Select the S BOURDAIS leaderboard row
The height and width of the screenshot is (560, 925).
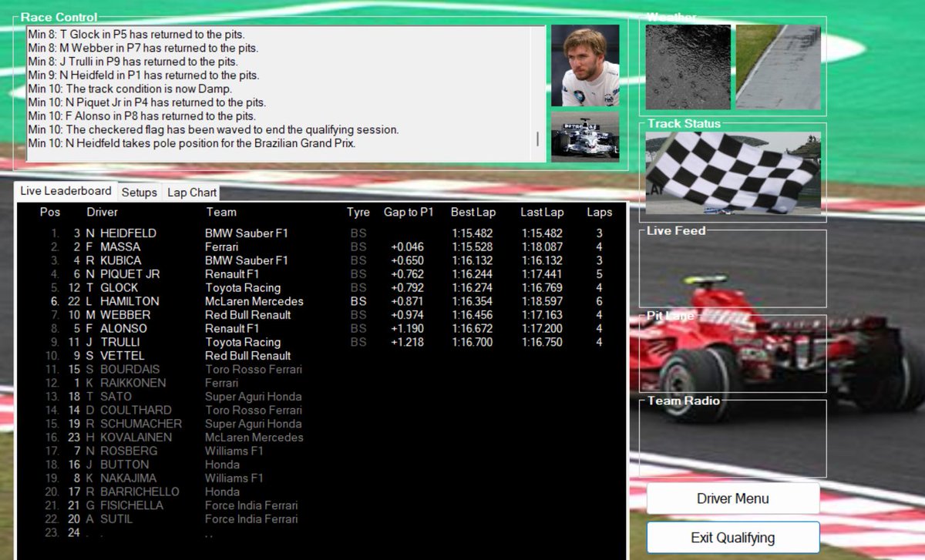click(322, 369)
